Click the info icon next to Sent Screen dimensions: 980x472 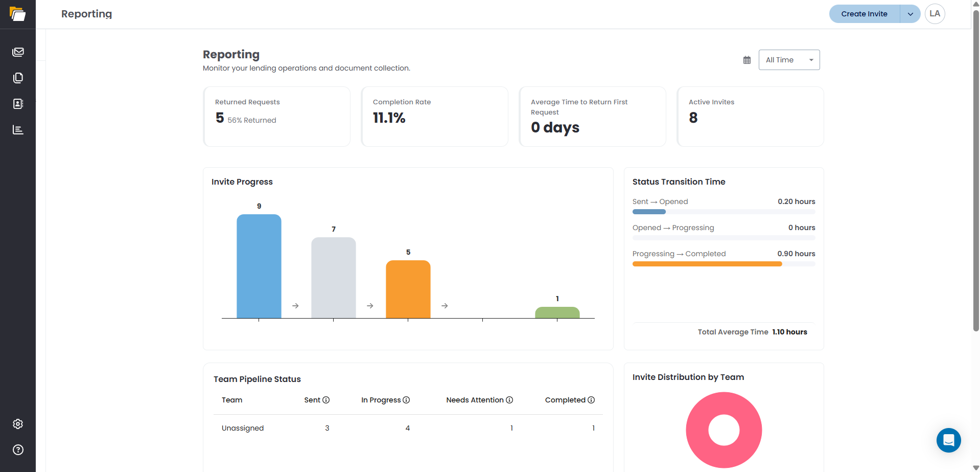(326, 400)
